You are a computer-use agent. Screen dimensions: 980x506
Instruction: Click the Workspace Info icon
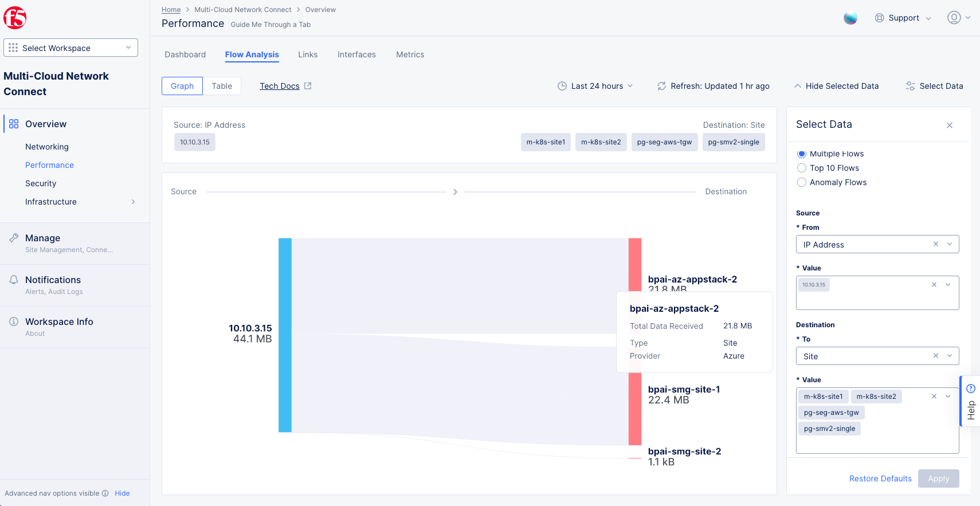[x=14, y=322]
